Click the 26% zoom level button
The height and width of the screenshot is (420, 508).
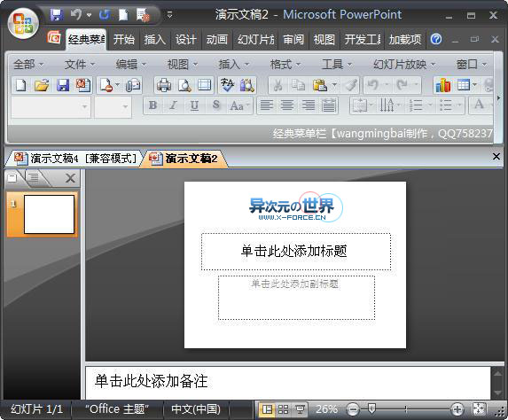tap(326, 409)
